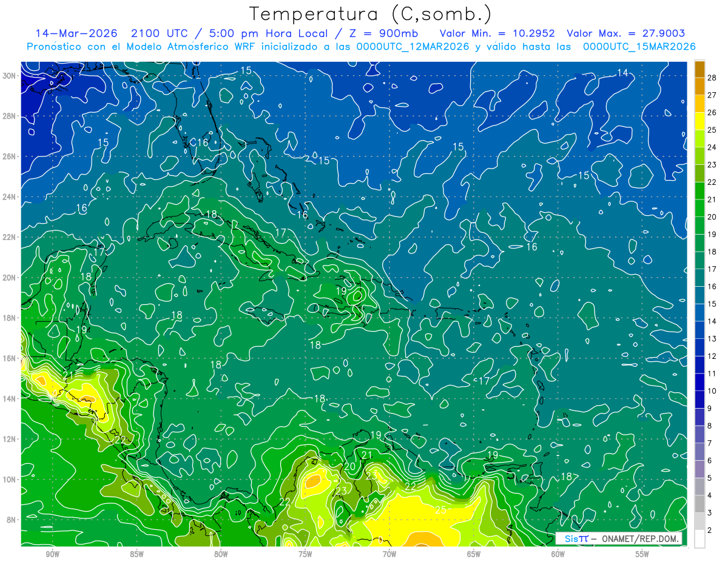728x562 pixels.
Task: Click the 85W longitude axis label
Action: coord(136,554)
